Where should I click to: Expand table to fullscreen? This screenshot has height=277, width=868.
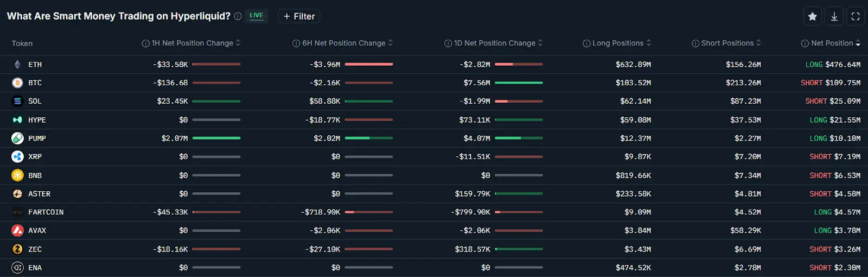856,16
